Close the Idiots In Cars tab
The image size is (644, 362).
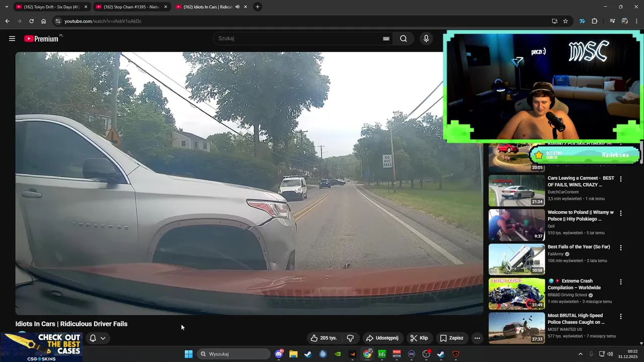pos(246,7)
